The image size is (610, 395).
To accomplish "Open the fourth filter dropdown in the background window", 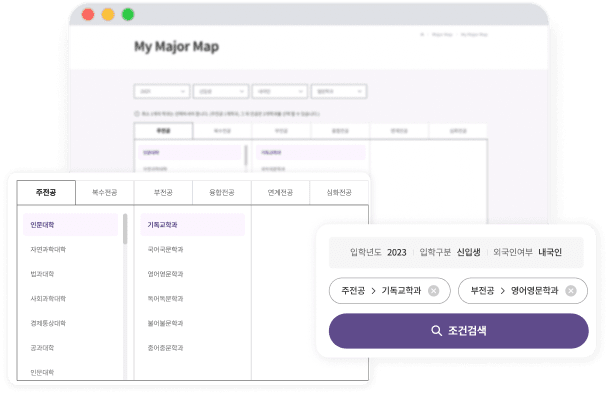I will tap(339, 91).
